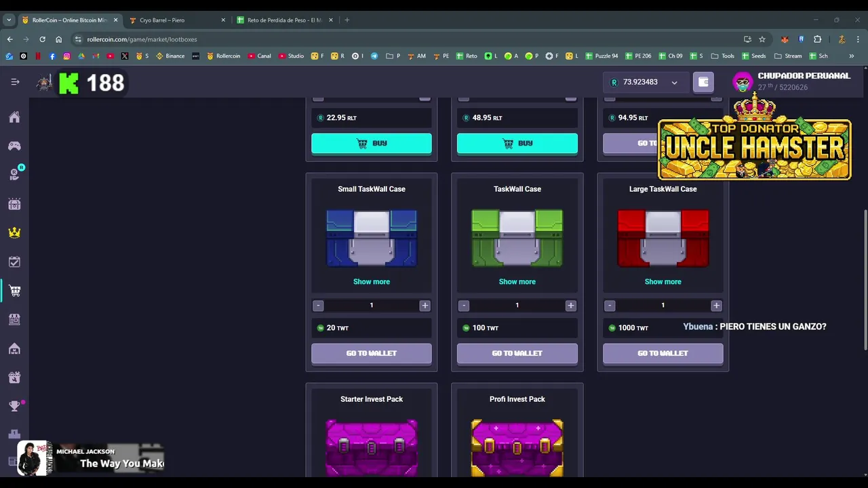
Task: Buy the 48.95 RLT lootbox
Action: coord(517,144)
